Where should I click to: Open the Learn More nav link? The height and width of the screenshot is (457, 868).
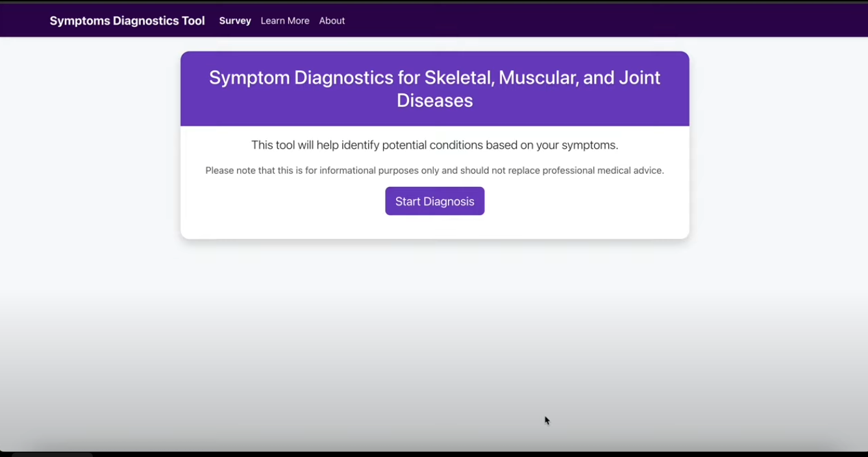[x=285, y=21]
